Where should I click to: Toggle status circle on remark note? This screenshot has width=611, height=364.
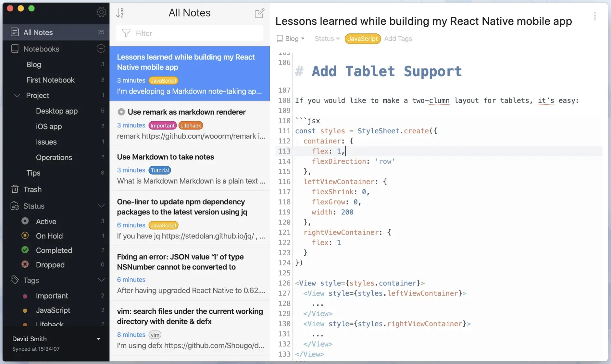click(121, 112)
